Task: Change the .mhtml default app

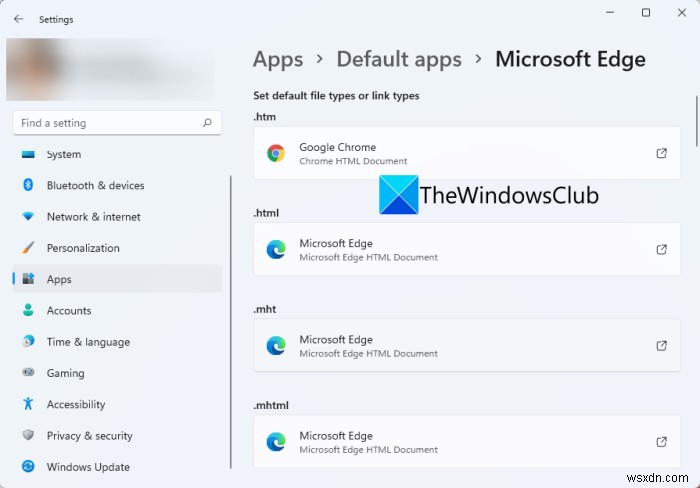Action: coord(467,442)
